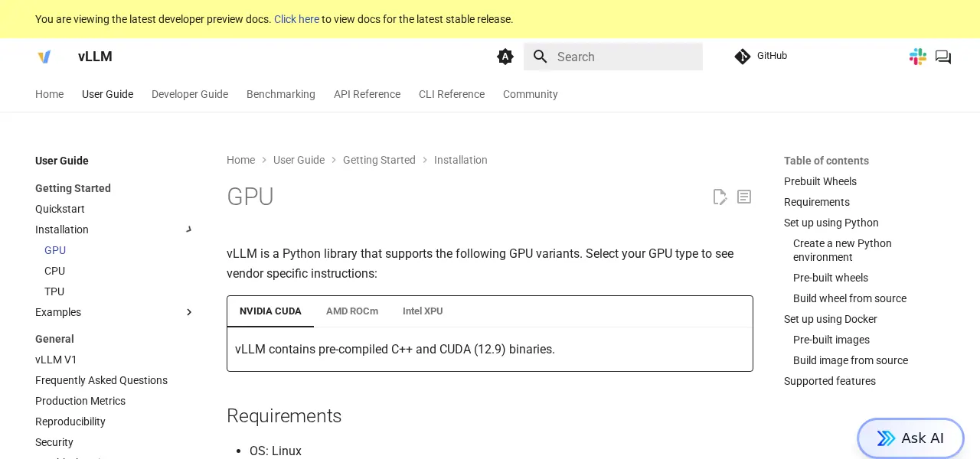Click the edit this page icon
980x459 pixels.
pyautogui.click(x=720, y=197)
